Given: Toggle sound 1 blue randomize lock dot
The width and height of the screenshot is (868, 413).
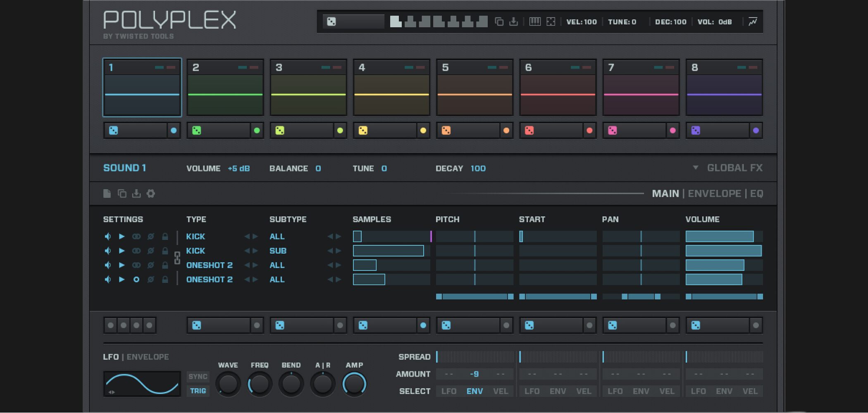Looking at the screenshot, I should (x=174, y=131).
